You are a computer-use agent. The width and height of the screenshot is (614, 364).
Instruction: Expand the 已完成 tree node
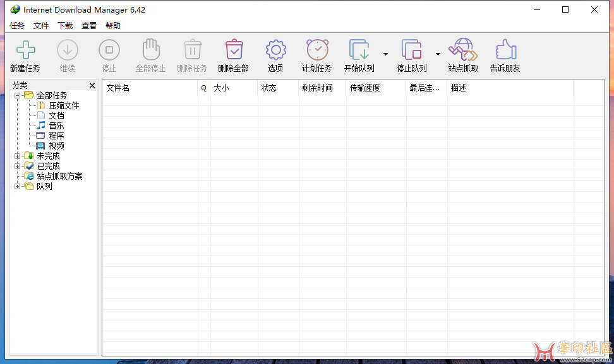click(17, 166)
